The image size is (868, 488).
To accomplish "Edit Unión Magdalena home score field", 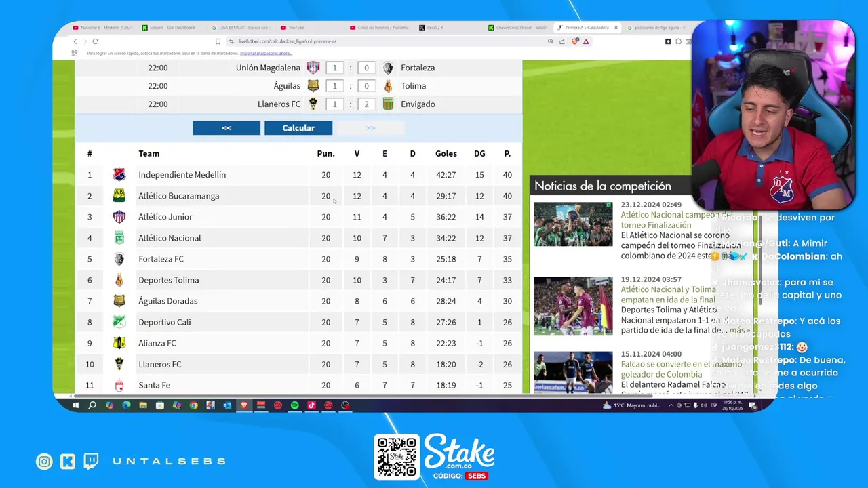I will tap(334, 68).
